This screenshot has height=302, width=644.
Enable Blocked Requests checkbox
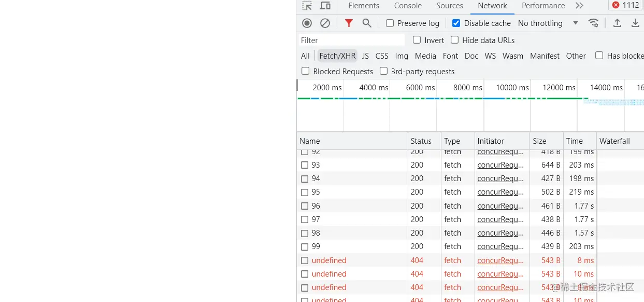click(x=305, y=71)
